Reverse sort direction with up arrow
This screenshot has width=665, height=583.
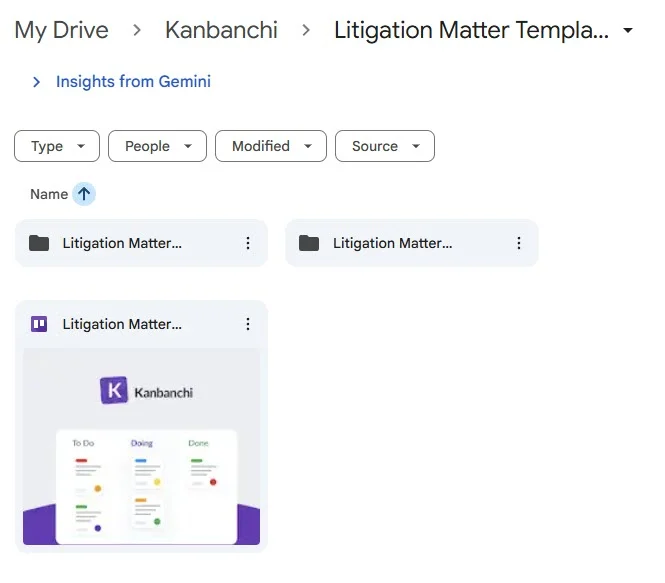point(84,194)
